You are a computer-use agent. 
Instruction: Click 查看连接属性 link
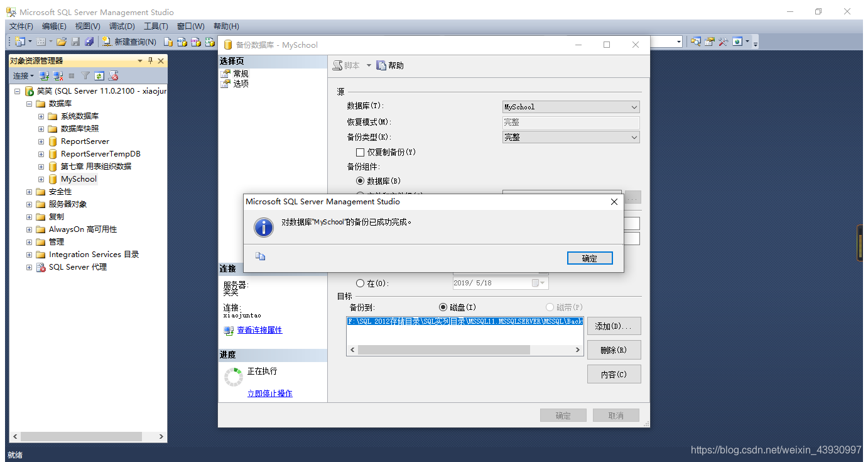pyautogui.click(x=259, y=330)
